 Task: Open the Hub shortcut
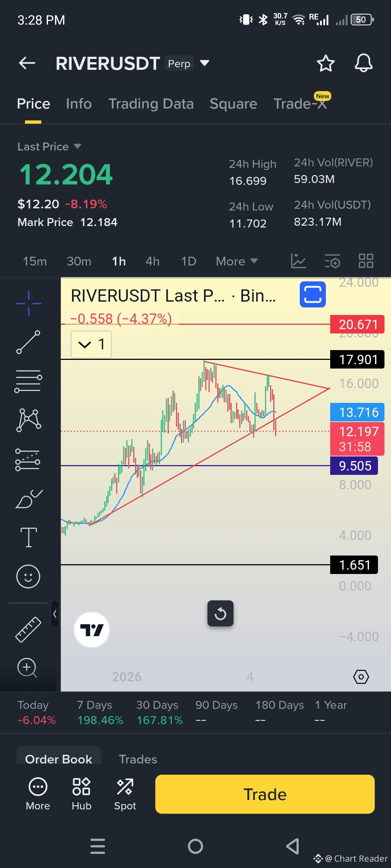point(81,794)
